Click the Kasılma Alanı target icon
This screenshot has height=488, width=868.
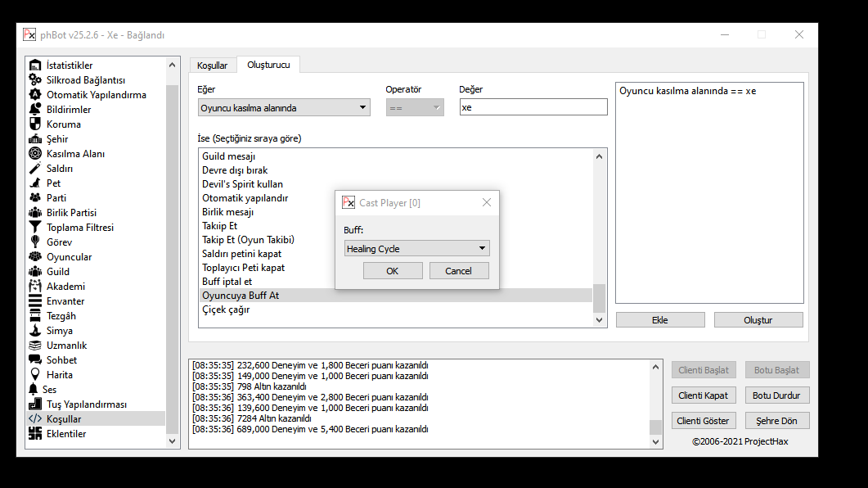pos(34,154)
